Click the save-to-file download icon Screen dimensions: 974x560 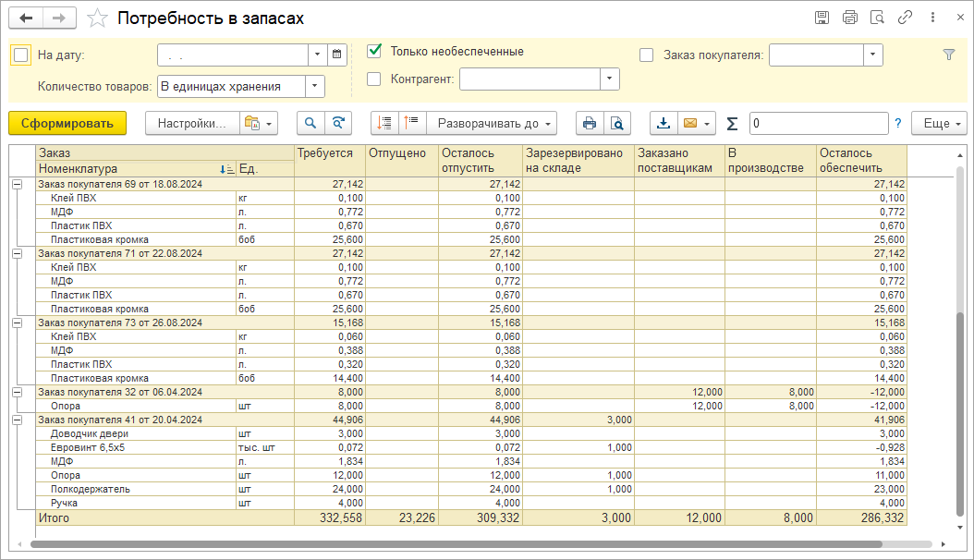pyautogui.click(x=664, y=123)
